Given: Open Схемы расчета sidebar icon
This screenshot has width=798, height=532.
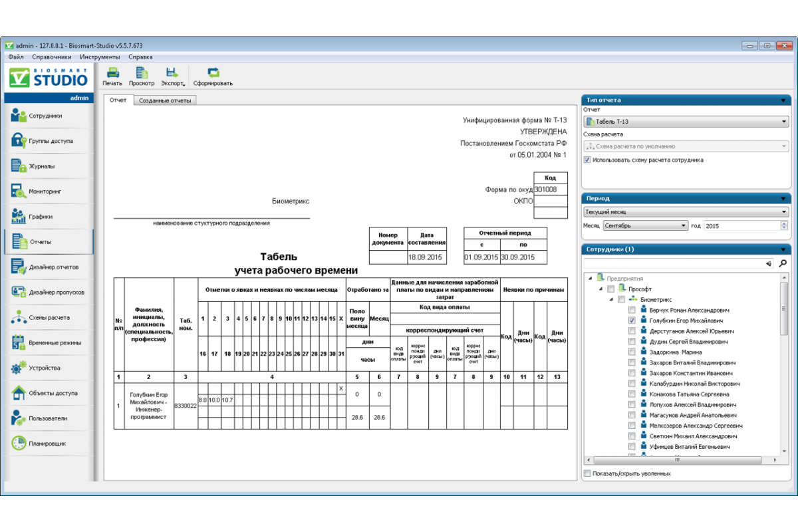Looking at the screenshot, I should coord(19,318).
